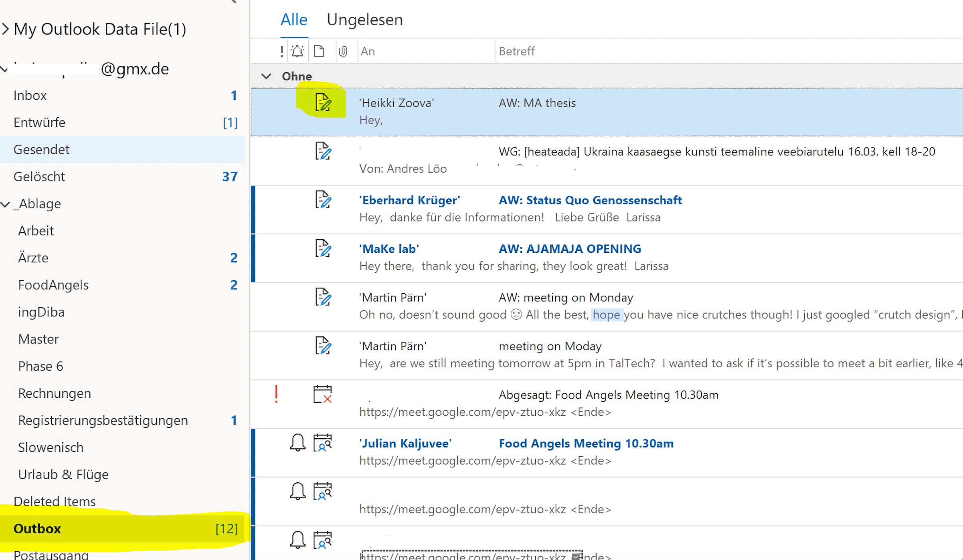
Task: Click the draft icon on Eberhard Krüger email
Action: click(x=323, y=199)
